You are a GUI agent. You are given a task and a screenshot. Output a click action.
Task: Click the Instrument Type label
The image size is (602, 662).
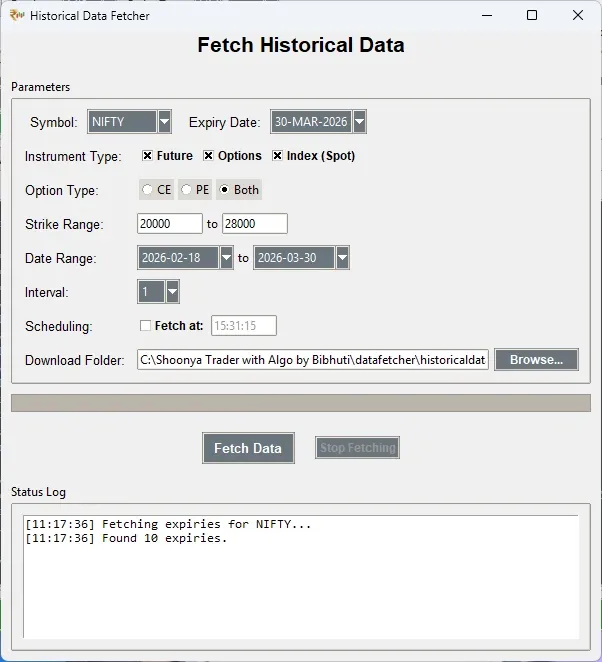coord(73,157)
